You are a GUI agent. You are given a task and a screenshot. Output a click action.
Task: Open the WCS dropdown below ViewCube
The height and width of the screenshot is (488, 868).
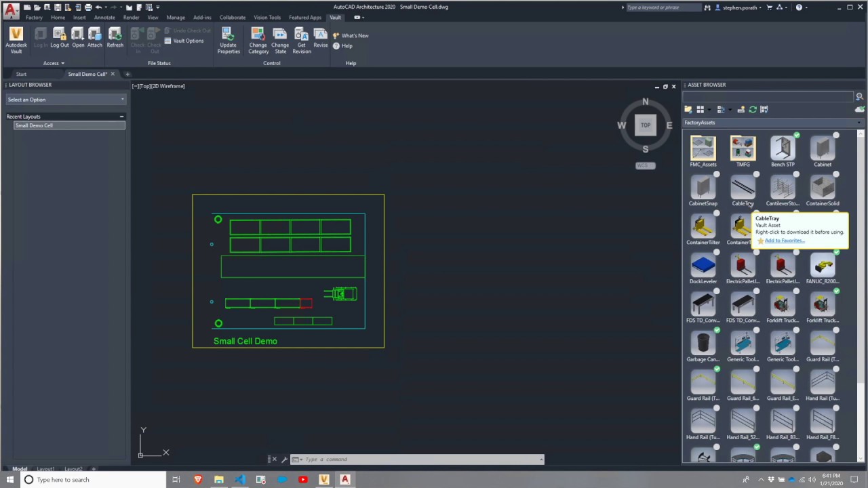click(646, 165)
